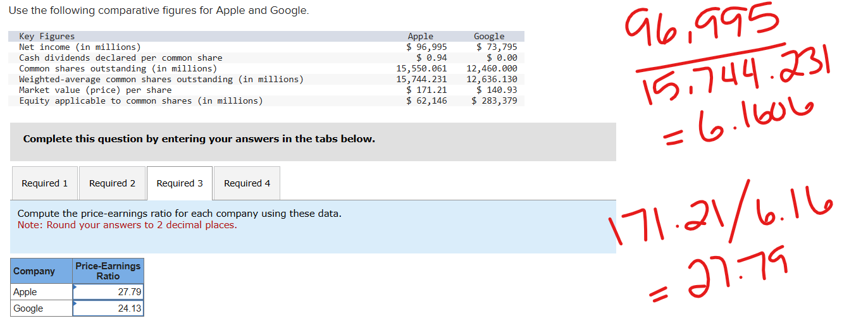Select the Google row label in answer table
This screenshot has height=323, width=868.
(x=28, y=308)
